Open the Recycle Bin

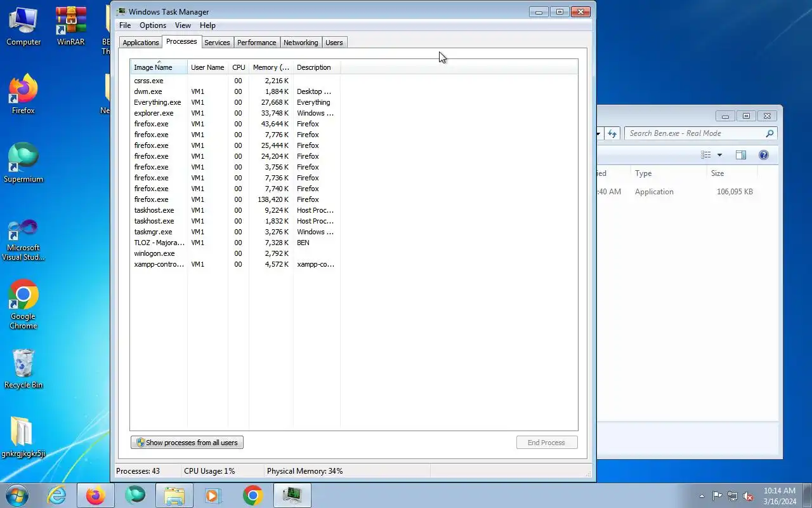pos(23,370)
